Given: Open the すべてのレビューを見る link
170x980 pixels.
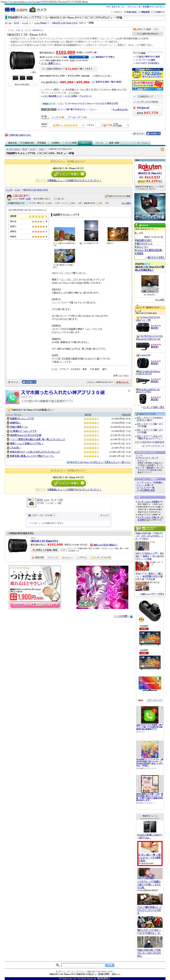Looking at the screenshot, I should (x=100, y=462).
